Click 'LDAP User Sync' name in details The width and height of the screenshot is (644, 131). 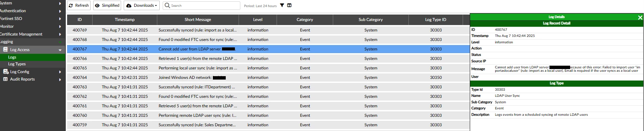507,96
